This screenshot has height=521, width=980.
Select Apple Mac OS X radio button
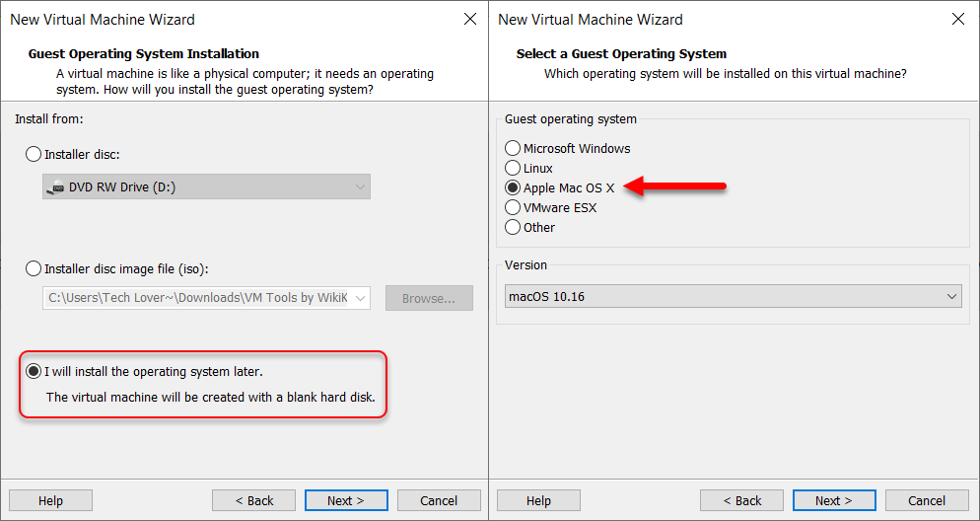513,187
